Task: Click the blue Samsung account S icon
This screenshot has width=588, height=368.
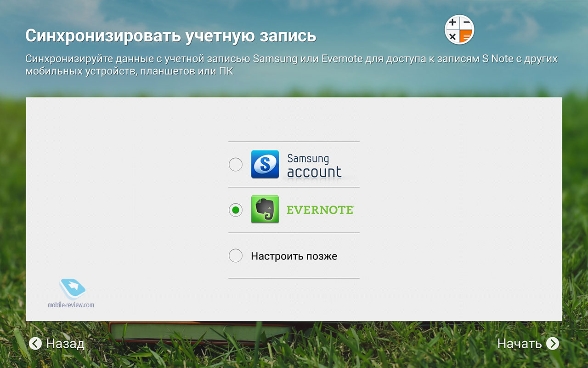Action: pyautogui.click(x=265, y=164)
